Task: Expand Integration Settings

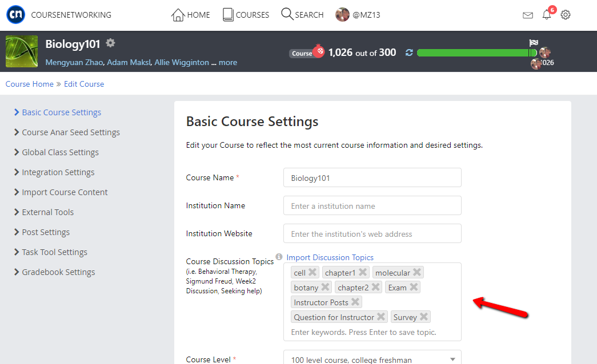Action: pos(58,172)
